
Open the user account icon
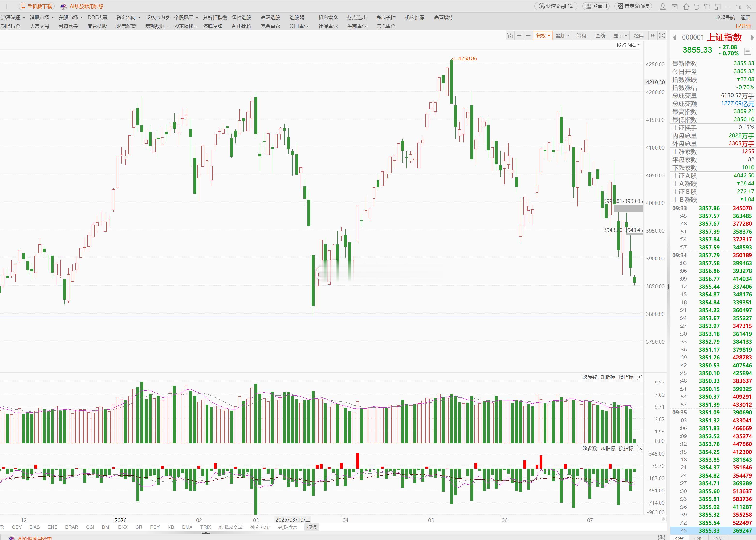coord(663,6)
